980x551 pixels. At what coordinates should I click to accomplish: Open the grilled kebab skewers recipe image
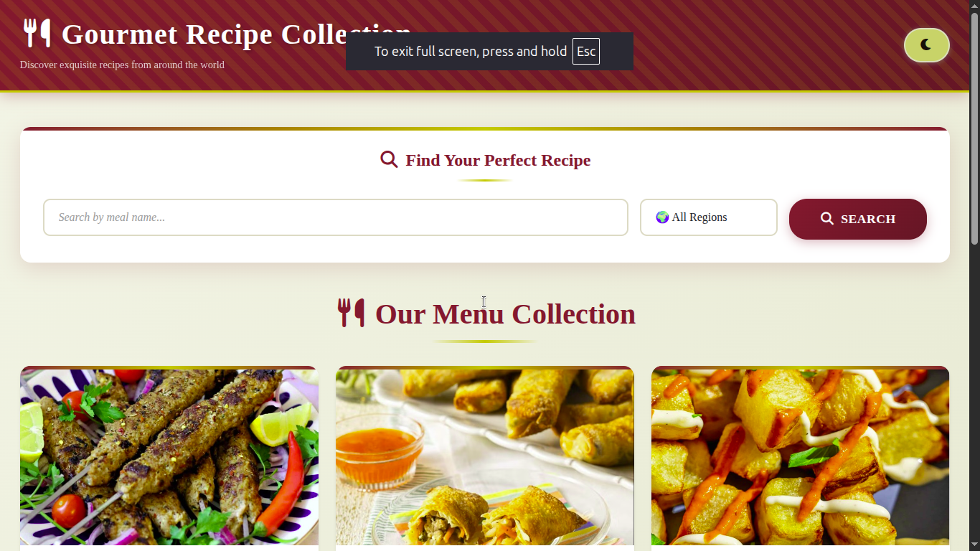[x=169, y=457]
